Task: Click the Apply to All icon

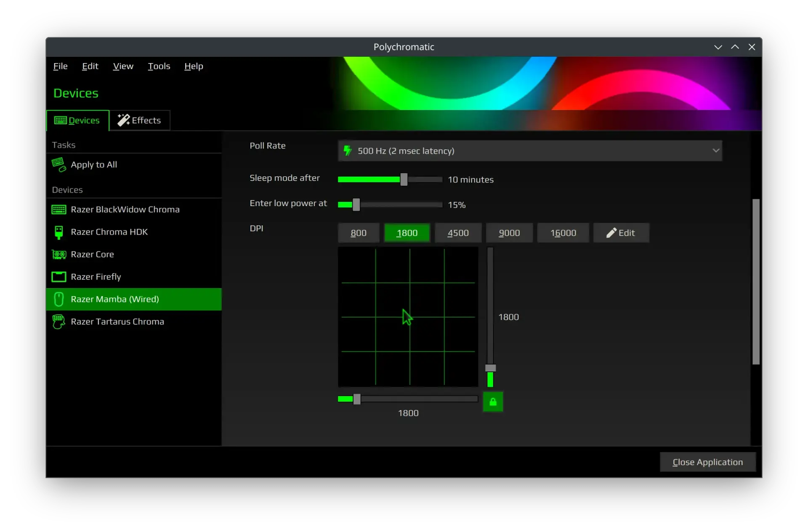Action: [59, 164]
